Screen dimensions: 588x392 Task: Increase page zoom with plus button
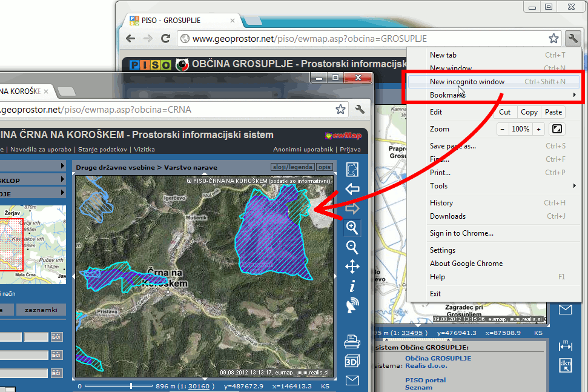[x=538, y=129]
